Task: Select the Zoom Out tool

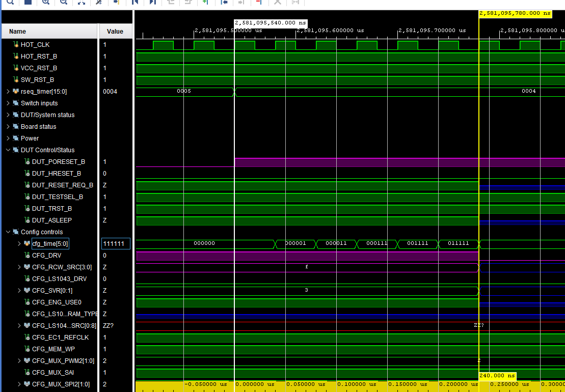Action: [x=63, y=3]
